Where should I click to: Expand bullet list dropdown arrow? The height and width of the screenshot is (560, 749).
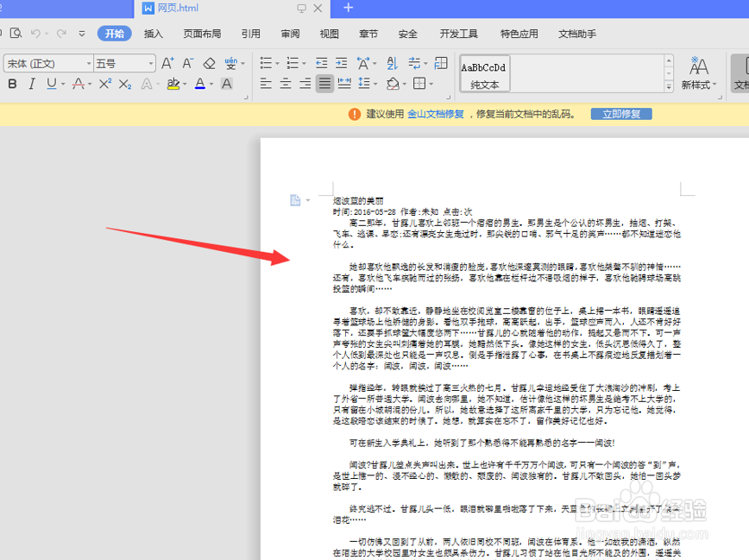(x=277, y=64)
